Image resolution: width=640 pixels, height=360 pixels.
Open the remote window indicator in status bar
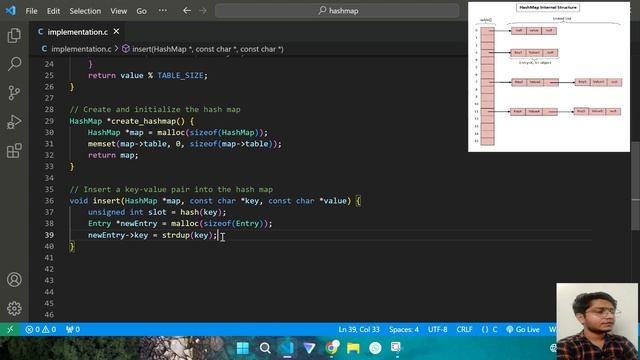pos(10,329)
